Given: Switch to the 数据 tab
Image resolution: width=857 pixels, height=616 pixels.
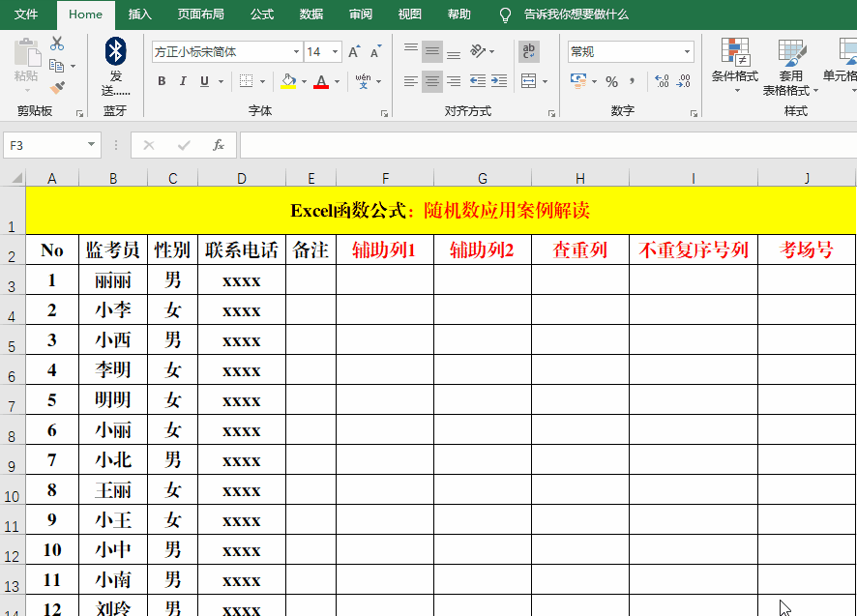Looking at the screenshot, I should pyautogui.click(x=311, y=15).
